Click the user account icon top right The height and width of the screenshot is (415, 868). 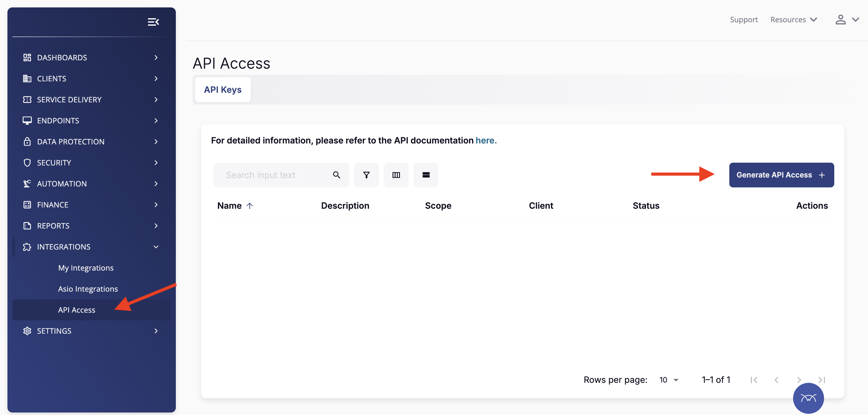(x=840, y=19)
